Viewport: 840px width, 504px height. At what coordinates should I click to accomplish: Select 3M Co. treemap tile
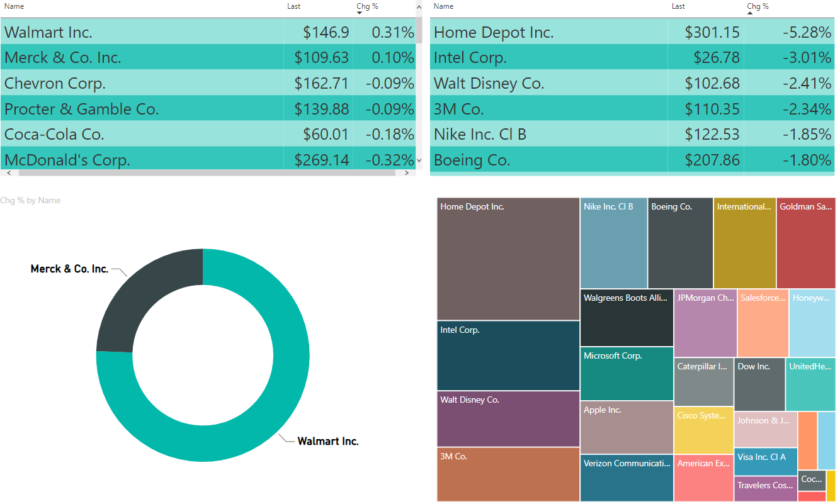[x=508, y=474]
